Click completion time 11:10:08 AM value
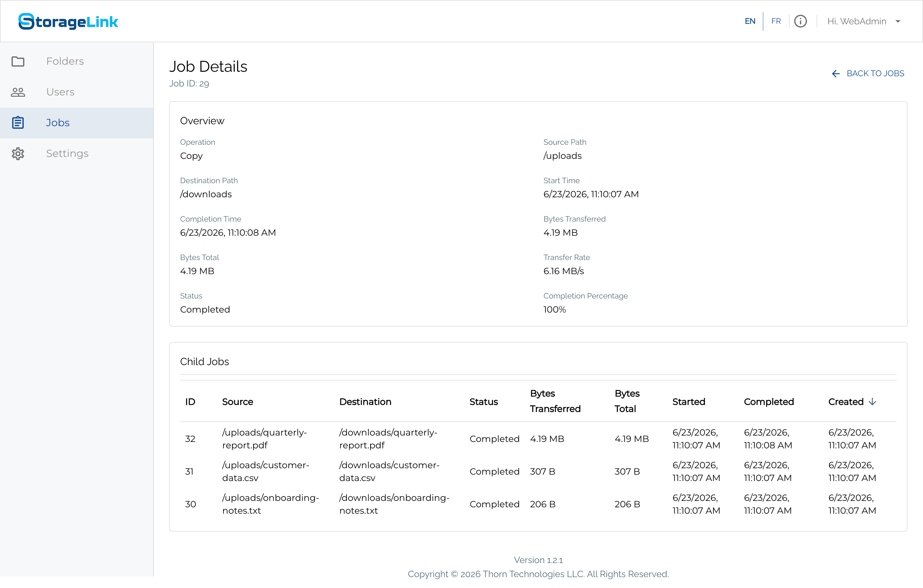The height and width of the screenshot is (588, 923). [x=228, y=233]
